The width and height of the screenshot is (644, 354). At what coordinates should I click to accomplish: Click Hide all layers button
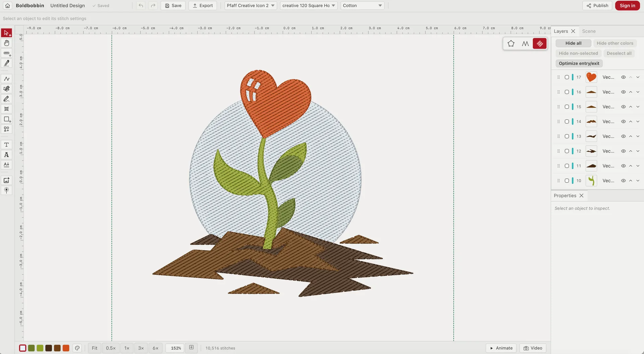[573, 43]
